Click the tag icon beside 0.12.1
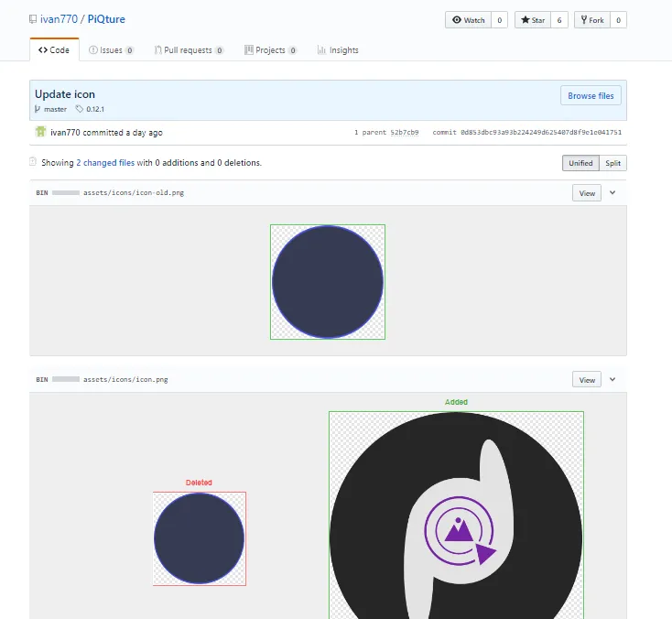This screenshot has height=619, width=672. (80, 109)
